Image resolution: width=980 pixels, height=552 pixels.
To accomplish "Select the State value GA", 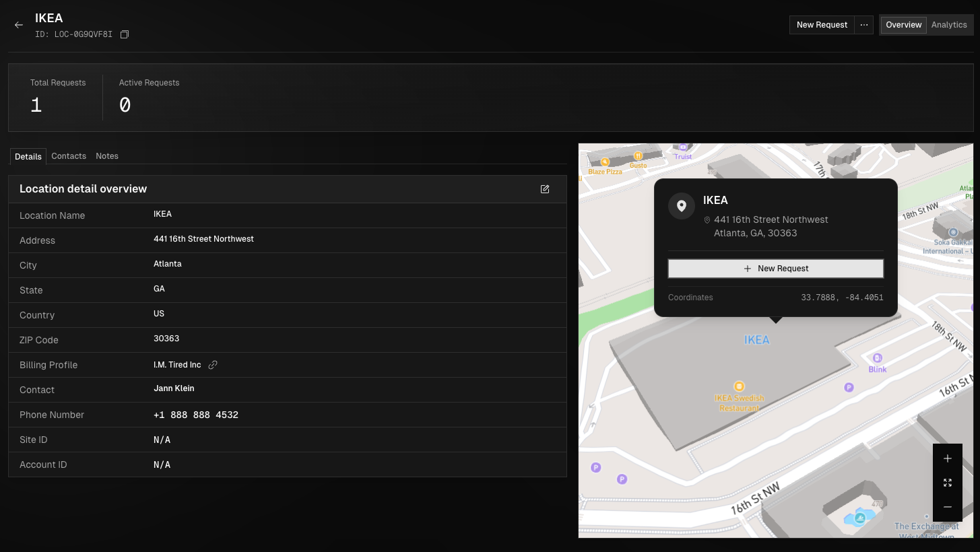I will click(x=159, y=289).
